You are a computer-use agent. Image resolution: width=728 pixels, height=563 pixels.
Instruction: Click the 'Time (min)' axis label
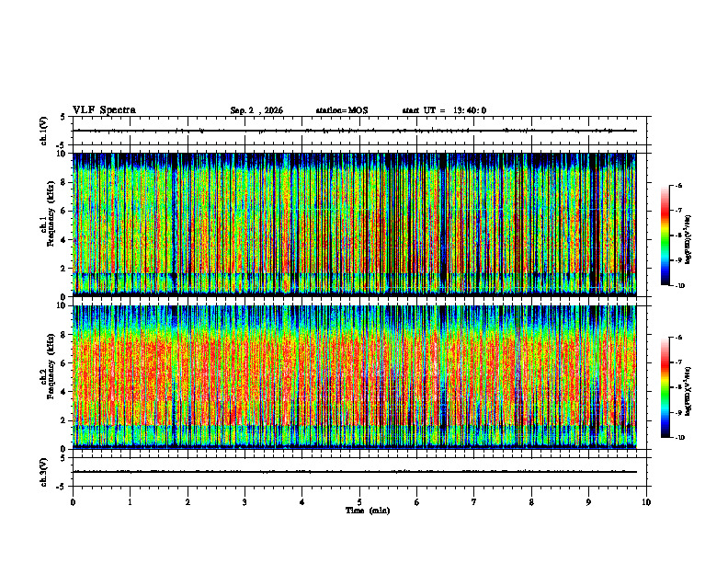coord(368,511)
